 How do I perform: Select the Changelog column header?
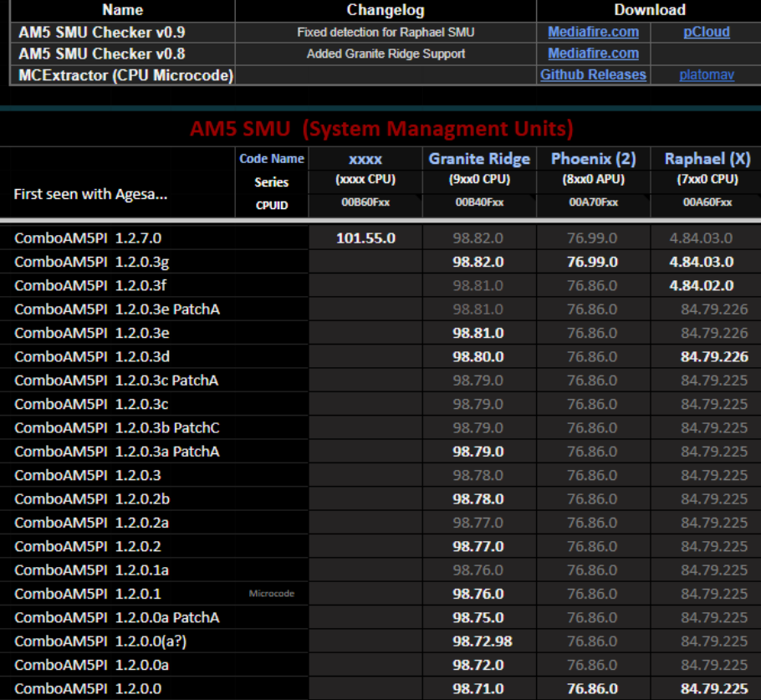point(386,10)
